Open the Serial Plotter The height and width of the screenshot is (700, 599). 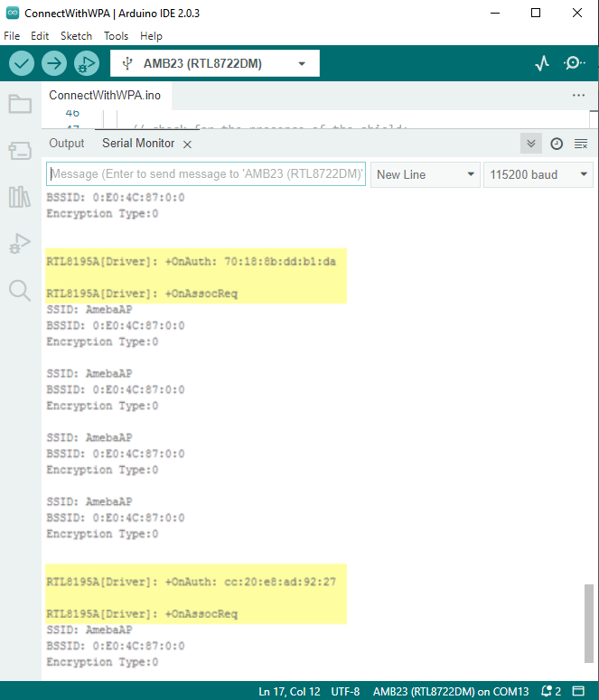click(542, 63)
